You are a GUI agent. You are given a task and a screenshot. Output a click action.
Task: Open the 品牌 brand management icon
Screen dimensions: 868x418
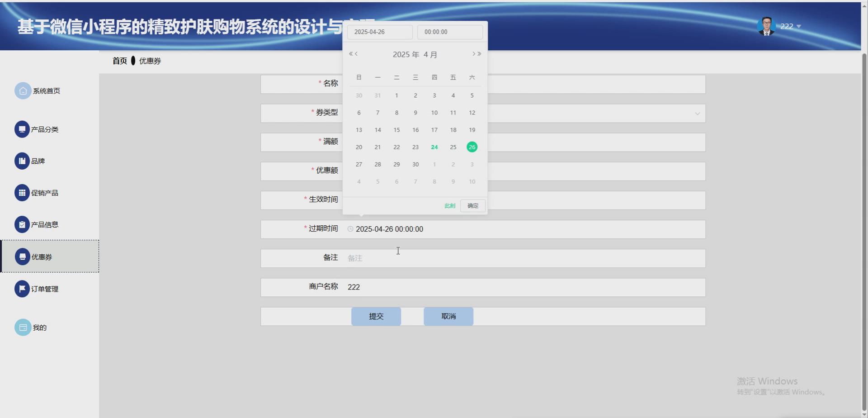[22, 161]
